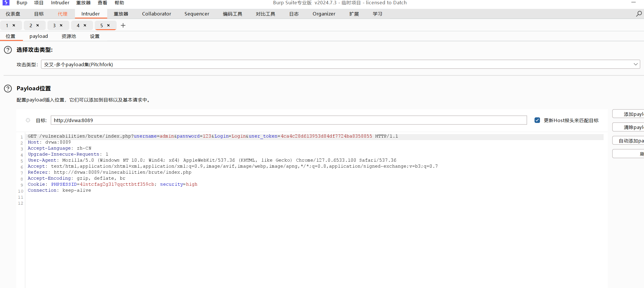
Task: Open the payload sub-tab
Action: (x=39, y=36)
